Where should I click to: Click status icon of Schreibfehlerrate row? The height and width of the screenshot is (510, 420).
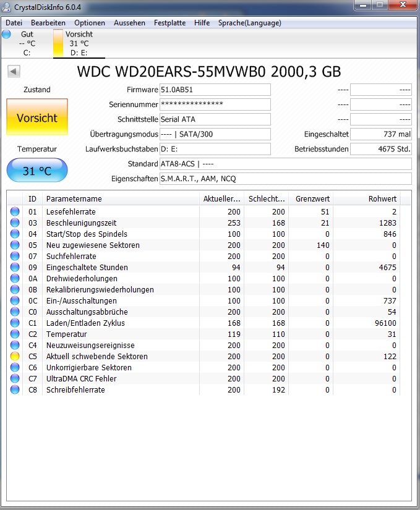tap(15, 389)
